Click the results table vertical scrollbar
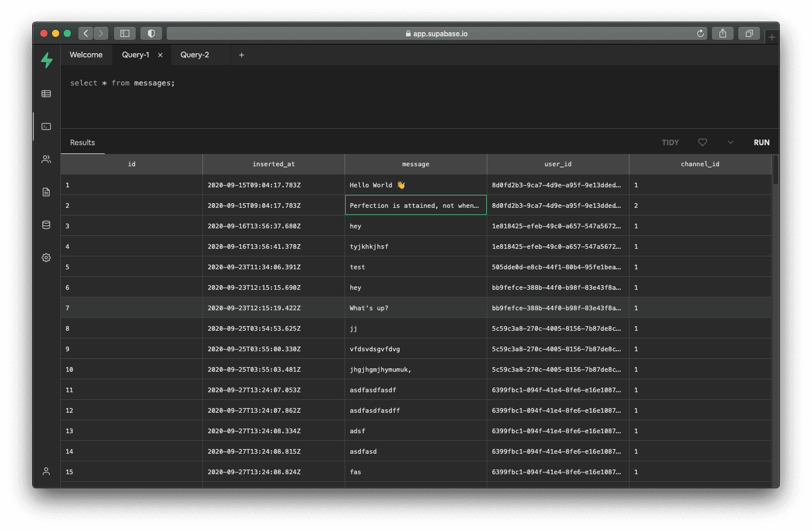 click(775, 170)
